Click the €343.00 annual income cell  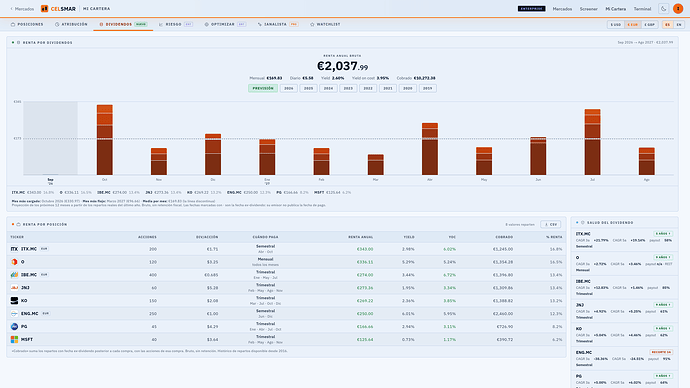click(365, 249)
